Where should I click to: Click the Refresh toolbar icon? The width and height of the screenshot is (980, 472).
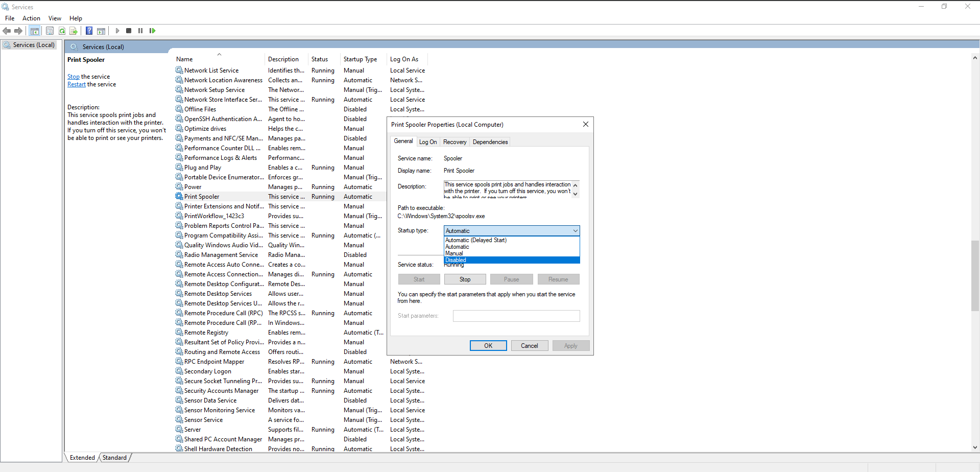click(62, 31)
